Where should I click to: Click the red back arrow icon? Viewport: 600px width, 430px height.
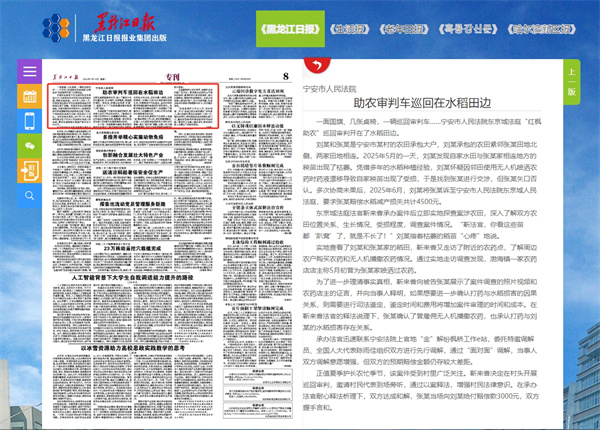coord(317,65)
